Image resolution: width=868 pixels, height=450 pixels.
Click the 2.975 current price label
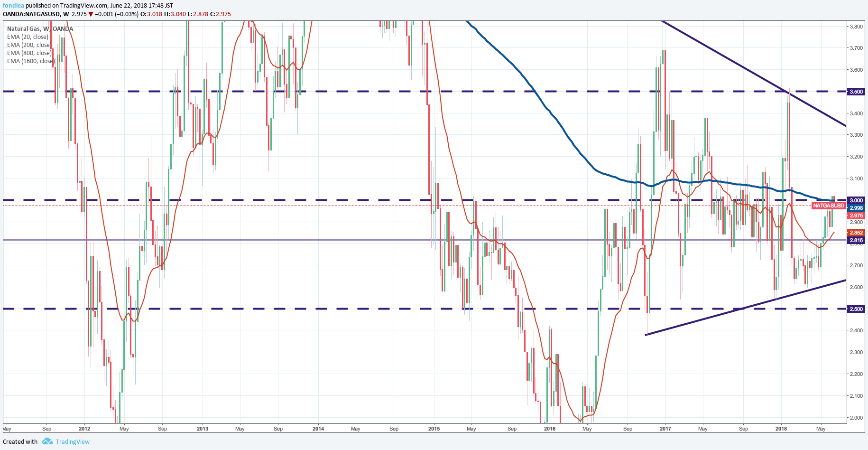pos(856,216)
